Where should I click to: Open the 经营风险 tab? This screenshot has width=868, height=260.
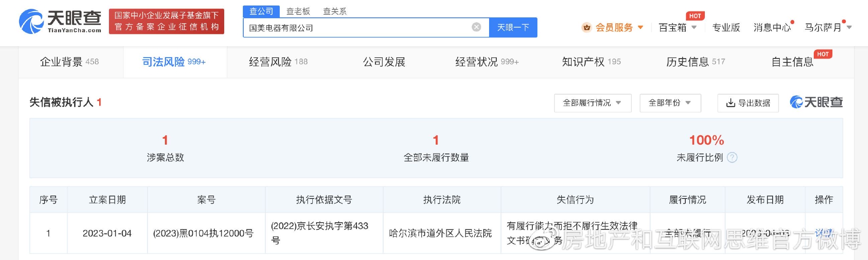(278, 62)
